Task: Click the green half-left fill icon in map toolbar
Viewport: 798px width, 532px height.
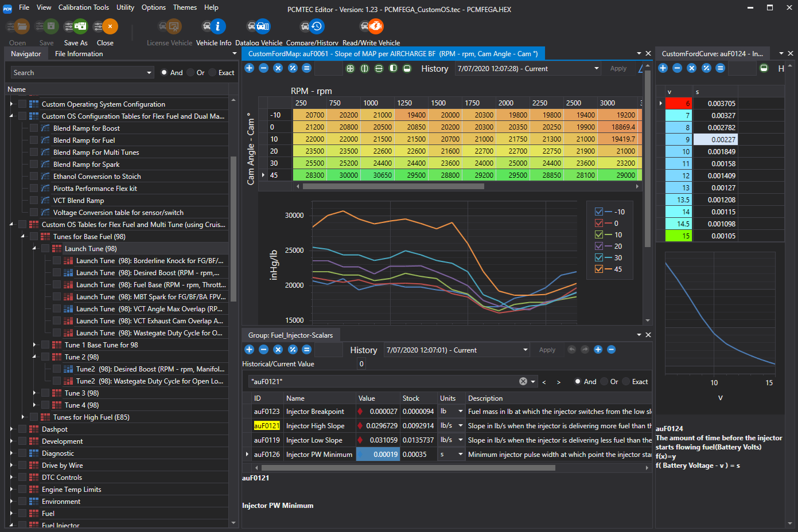Action: tap(393, 68)
